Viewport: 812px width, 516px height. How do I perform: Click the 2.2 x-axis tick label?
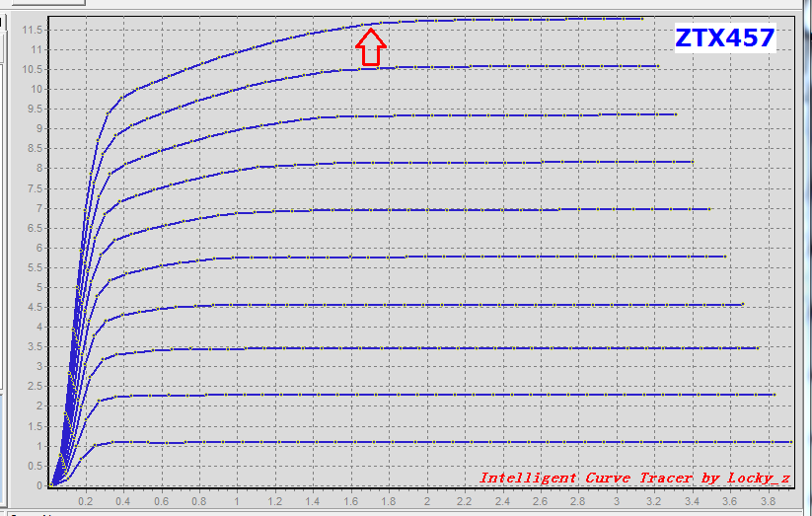tap(464, 501)
